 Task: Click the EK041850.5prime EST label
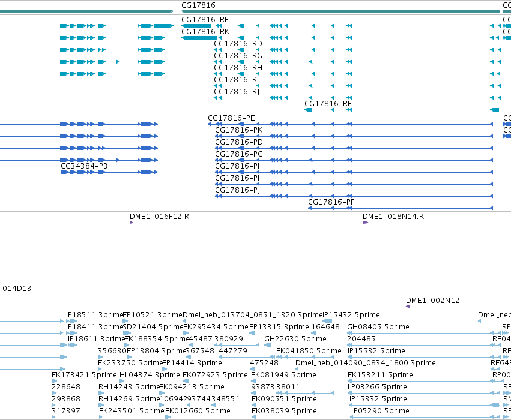[309, 352]
